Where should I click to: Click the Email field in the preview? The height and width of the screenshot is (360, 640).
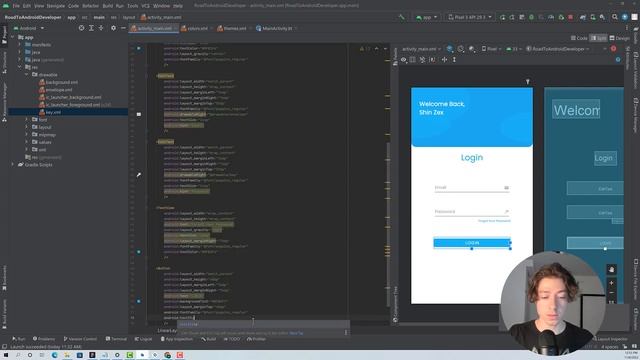(472, 188)
